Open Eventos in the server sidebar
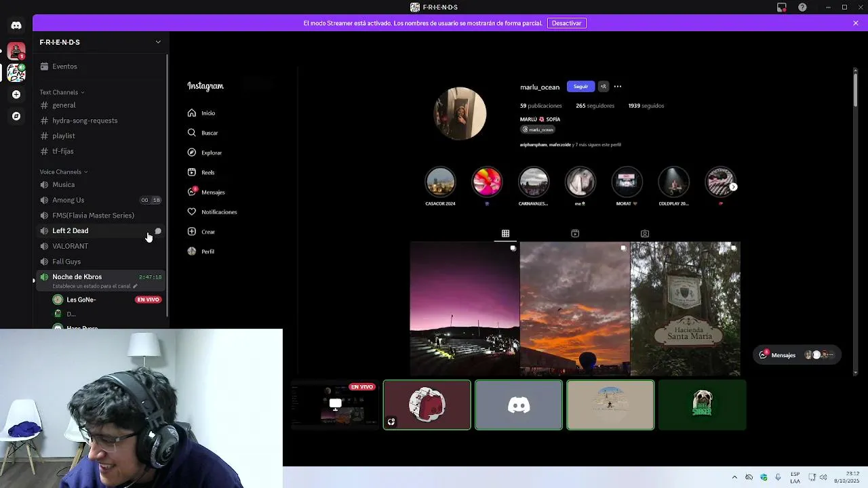Viewport: 868px width, 488px height. point(100,66)
